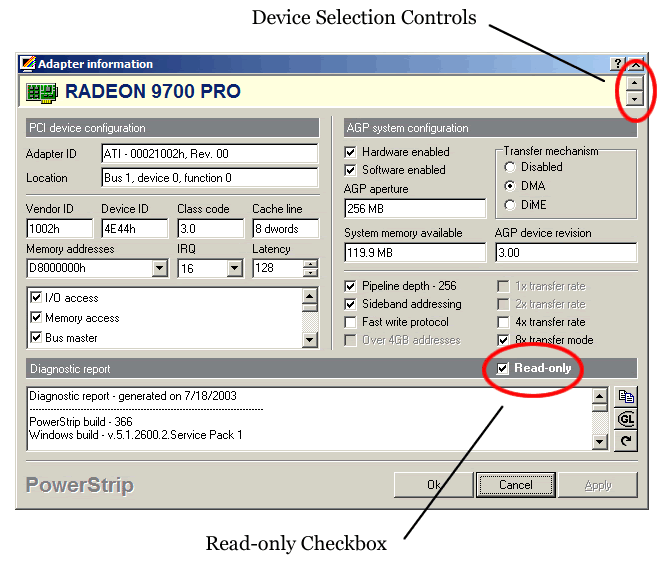Uncheck the Read-only checkbox
The image size is (666, 562).
pos(502,368)
